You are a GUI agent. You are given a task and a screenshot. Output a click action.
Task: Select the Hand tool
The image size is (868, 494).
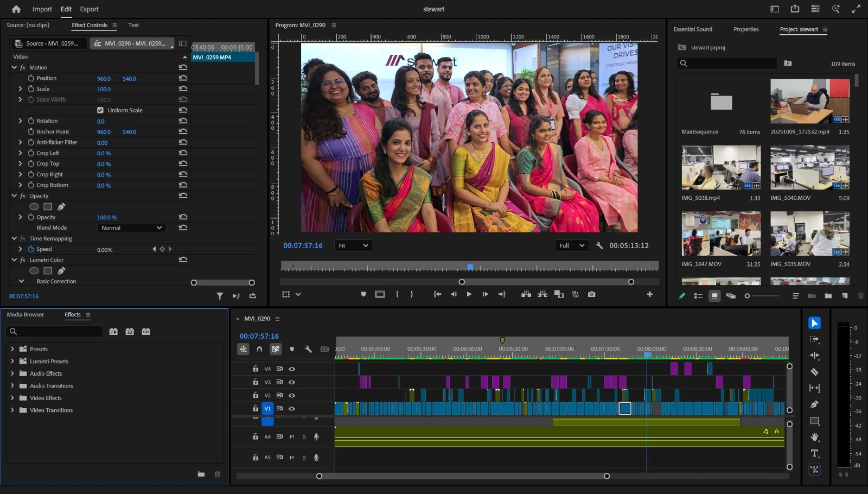(814, 437)
